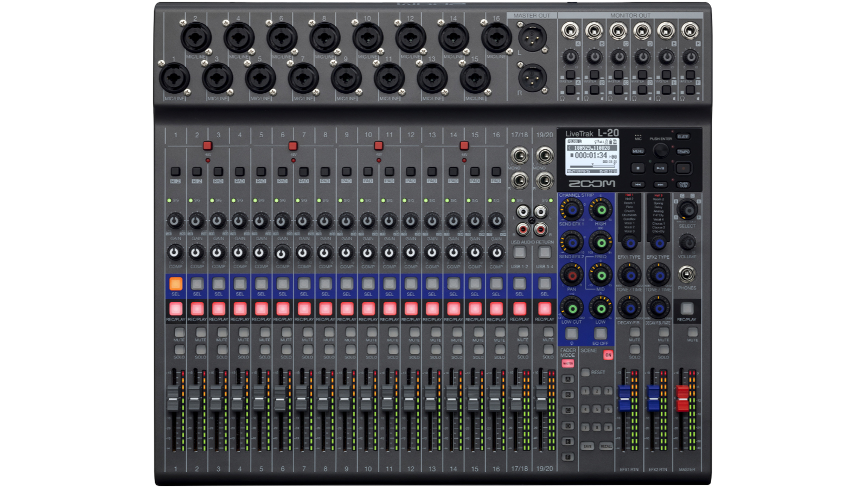The width and height of the screenshot is (868, 488).
Task: Choose scene slot 9
Action: click(608, 428)
